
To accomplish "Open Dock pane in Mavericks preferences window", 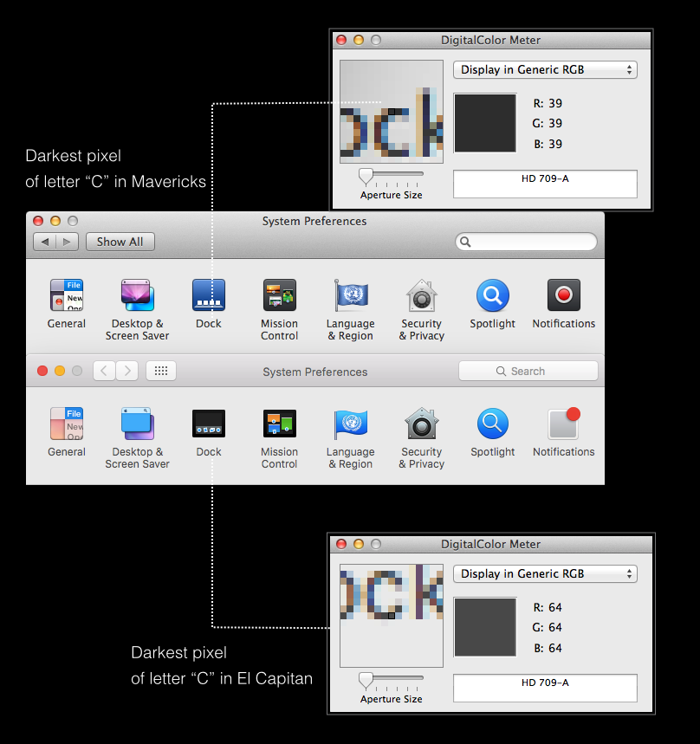I will 208,294.
